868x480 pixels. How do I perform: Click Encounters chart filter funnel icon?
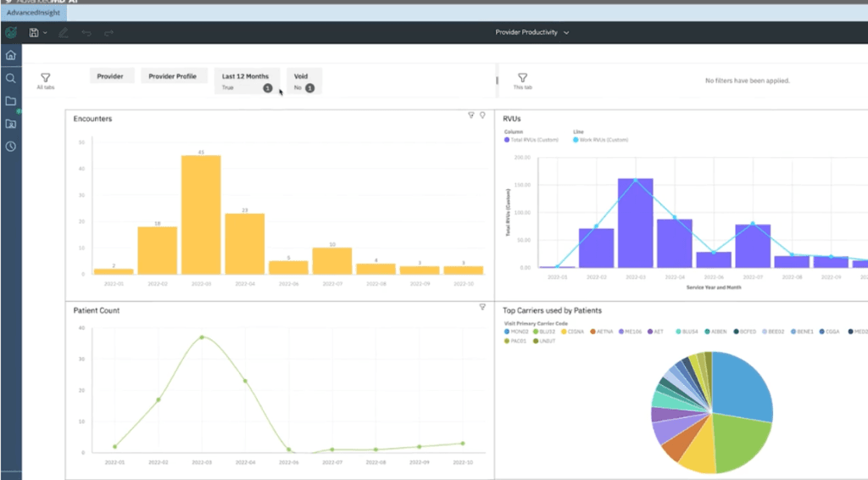pos(471,115)
